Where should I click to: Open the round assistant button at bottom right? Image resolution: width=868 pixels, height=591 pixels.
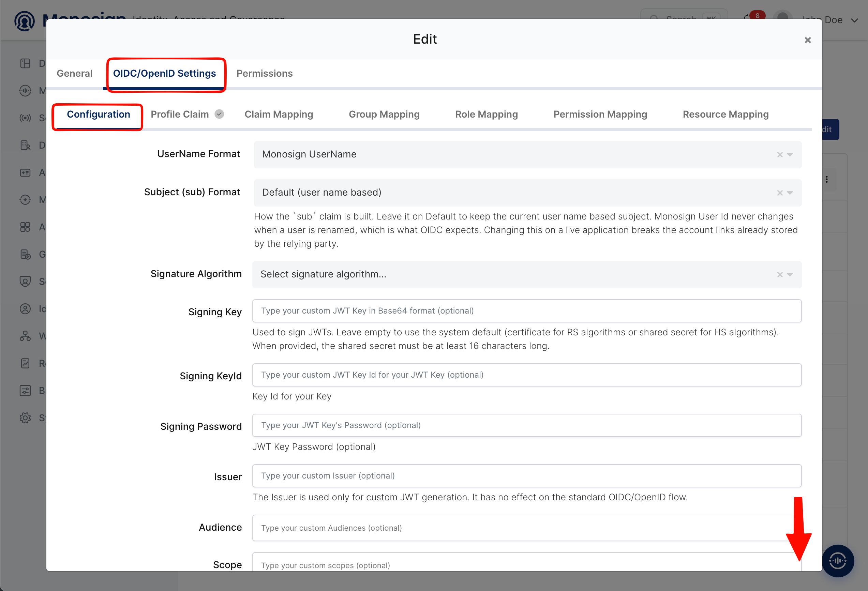[x=838, y=561]
